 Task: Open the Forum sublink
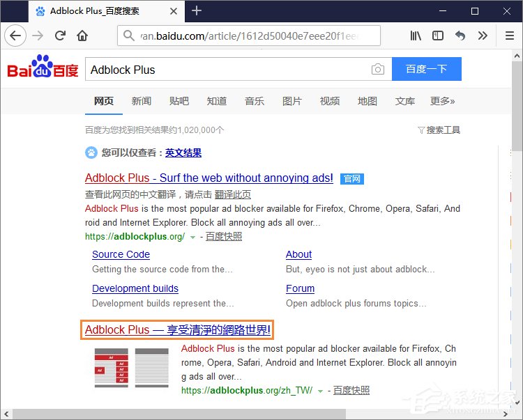click(300, 288)
